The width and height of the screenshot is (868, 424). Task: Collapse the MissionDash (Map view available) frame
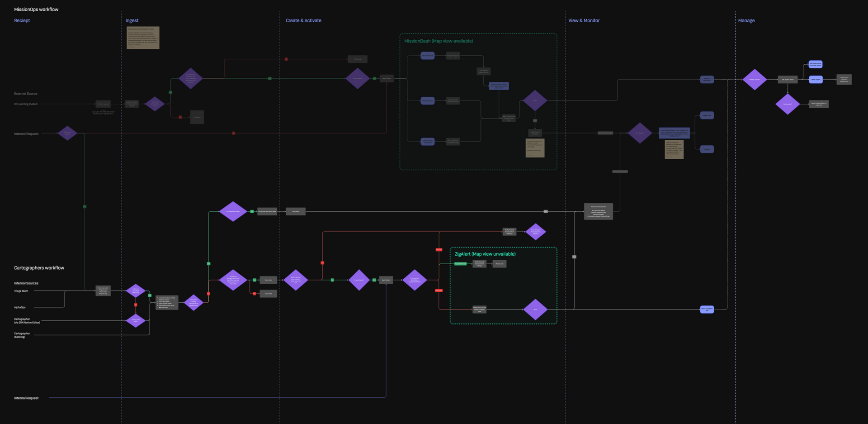pos(439,41)
